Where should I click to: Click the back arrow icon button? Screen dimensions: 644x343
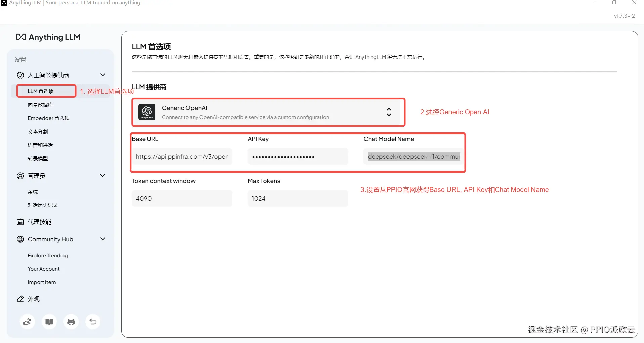(x=93, y=321)
